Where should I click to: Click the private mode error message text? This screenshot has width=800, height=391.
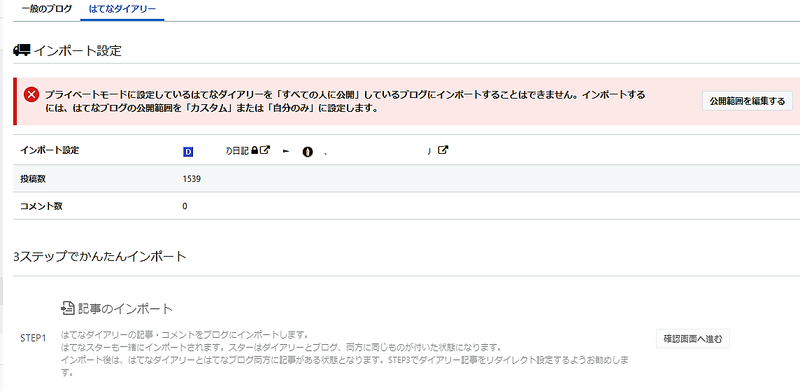345,102
